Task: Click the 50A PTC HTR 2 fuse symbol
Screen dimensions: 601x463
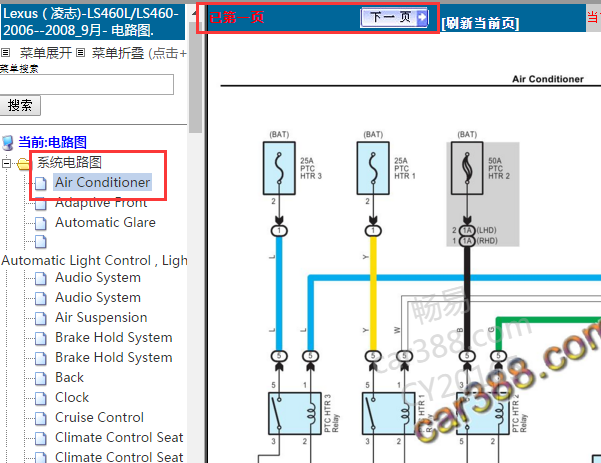Action: pos(467,168)
